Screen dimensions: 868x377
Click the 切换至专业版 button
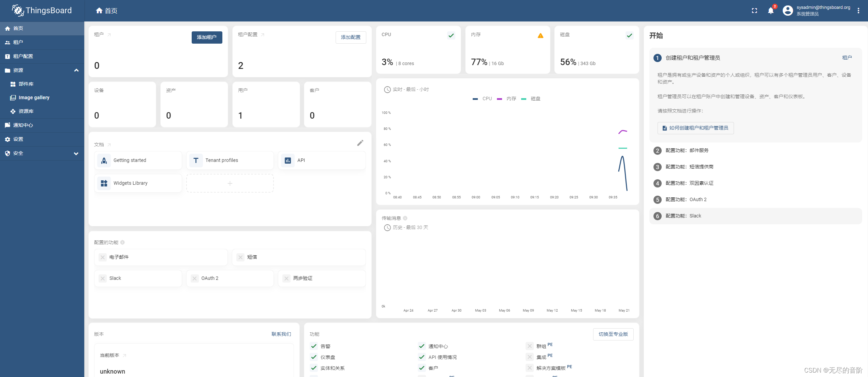(x=613, y=334)
